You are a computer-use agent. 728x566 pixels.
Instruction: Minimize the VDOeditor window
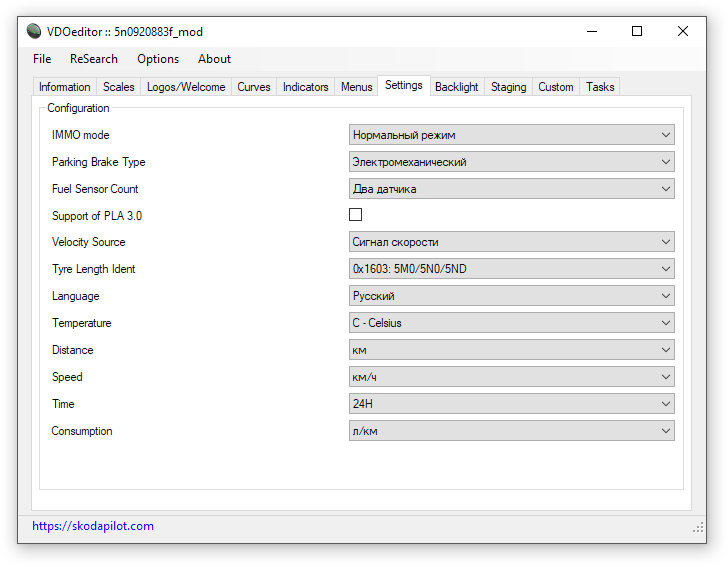592,31
